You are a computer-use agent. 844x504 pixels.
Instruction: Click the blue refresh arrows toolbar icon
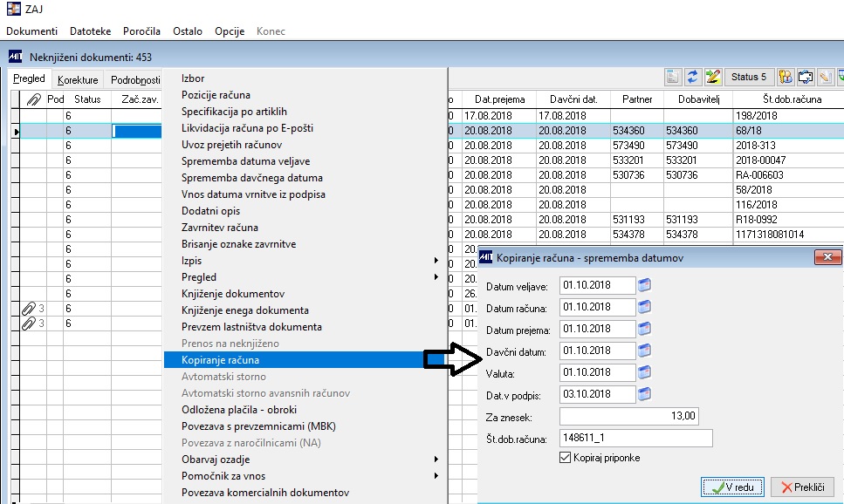click(692, 77)
